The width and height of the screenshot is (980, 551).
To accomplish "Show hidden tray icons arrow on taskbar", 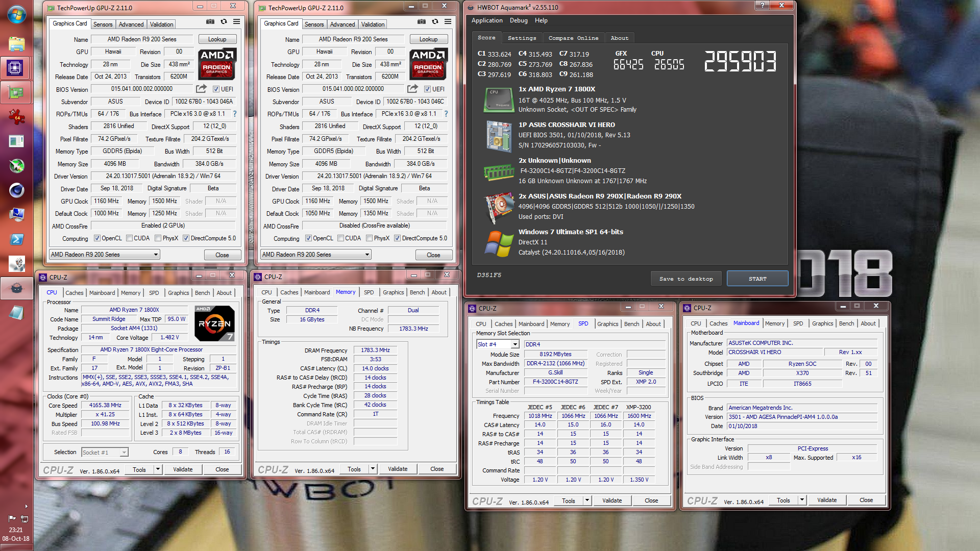I will (26, 507).
